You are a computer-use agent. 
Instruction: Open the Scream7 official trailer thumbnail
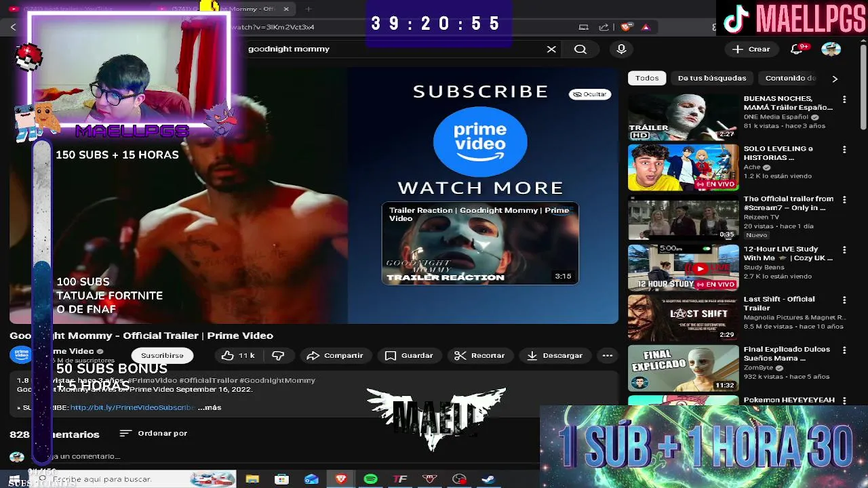683,218
